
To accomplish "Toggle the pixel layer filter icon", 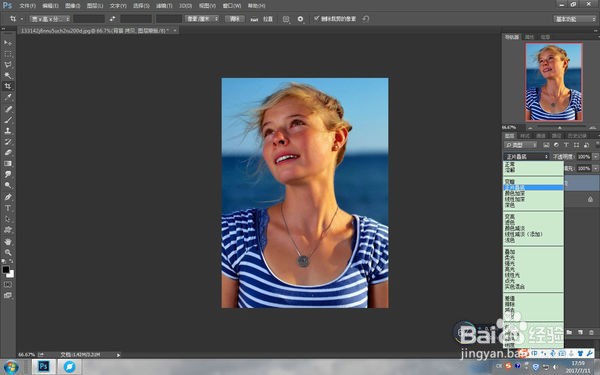I will coord(546,145).
